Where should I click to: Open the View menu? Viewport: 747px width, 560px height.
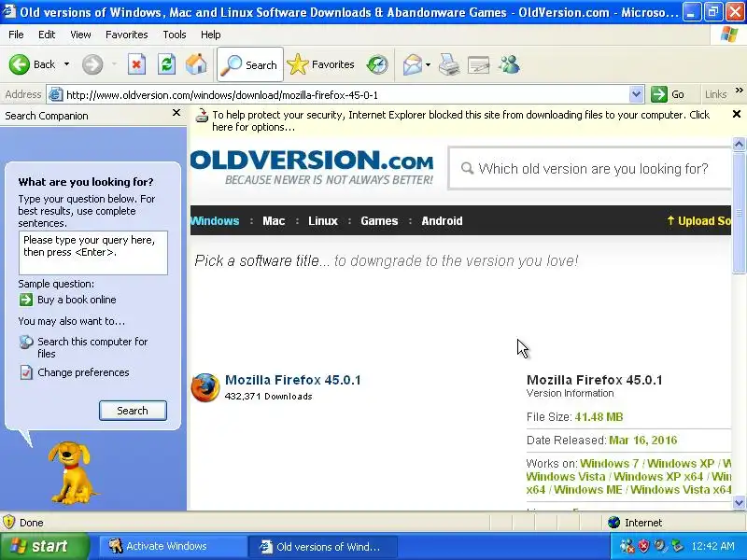pyautogui.click(x=80, y=35)
